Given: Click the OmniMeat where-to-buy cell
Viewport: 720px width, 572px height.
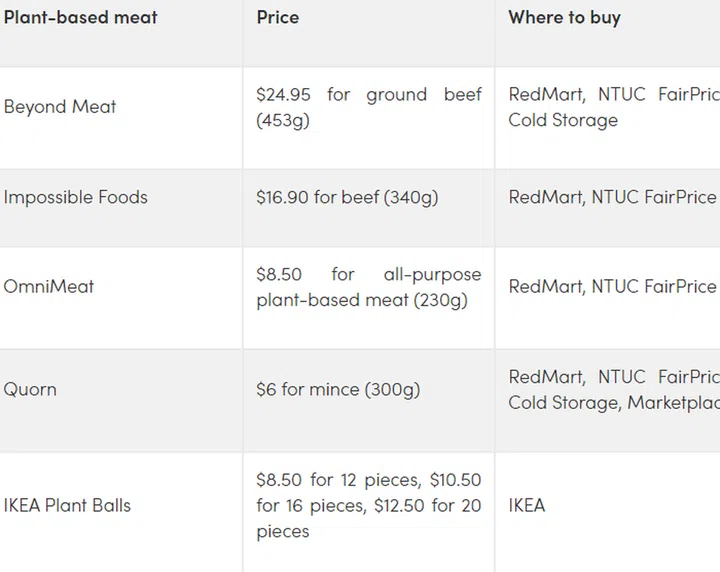Looking at the screenshot, I should click(x=612, y=286).
